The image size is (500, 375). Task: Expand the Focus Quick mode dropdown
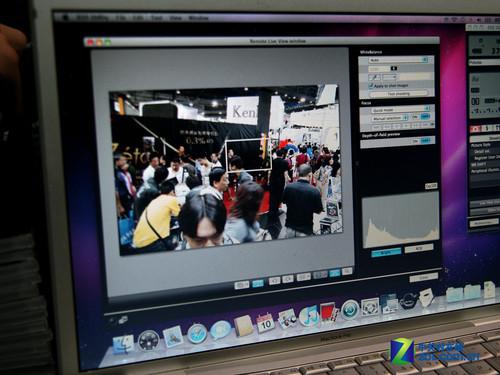400,110
